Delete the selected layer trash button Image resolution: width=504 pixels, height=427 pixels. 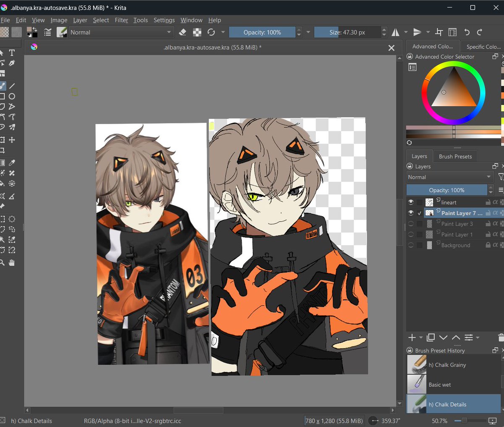501,338
